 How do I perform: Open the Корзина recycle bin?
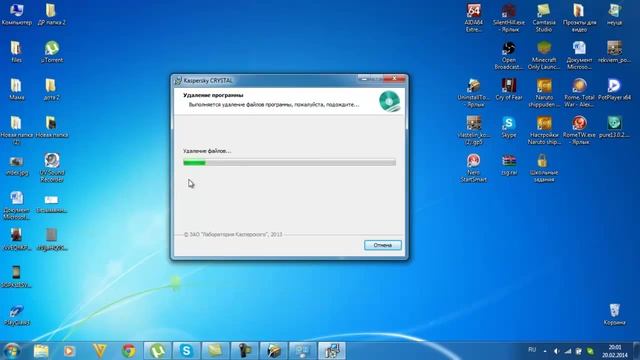pyautogui.click(x=614, y=314)
